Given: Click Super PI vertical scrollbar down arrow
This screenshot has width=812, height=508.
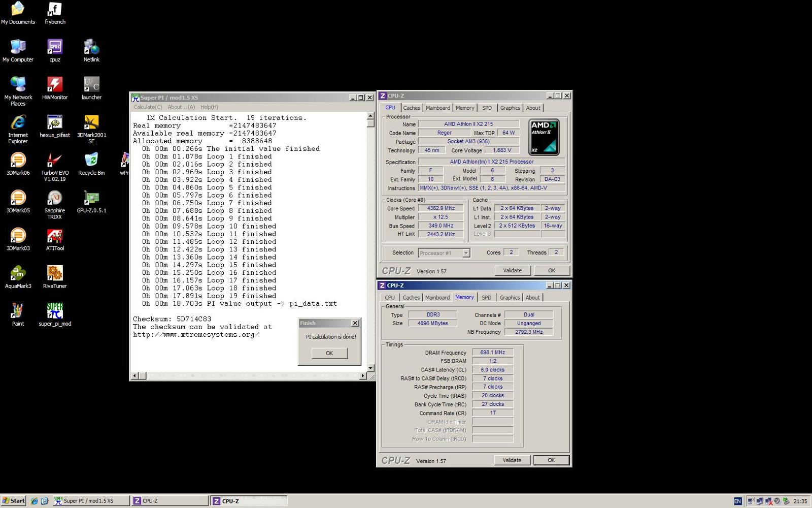Looking at the screenshot, I should coord(370,368).
